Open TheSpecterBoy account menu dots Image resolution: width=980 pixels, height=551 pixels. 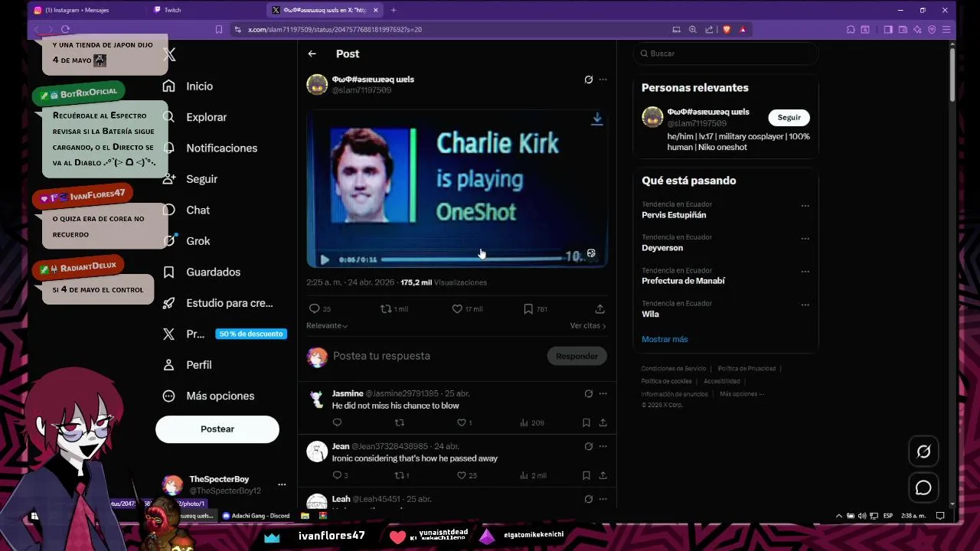(282, 484)
